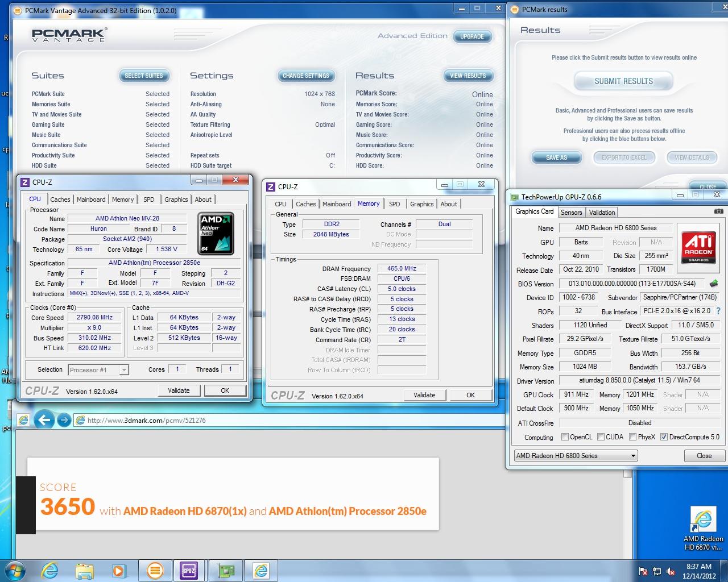Open AMD Radeon HD 6800 Series GPU dropdown
728x582 pixels.
click(x=576, y=456)
